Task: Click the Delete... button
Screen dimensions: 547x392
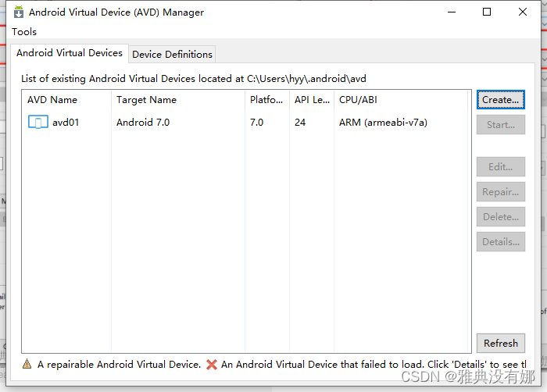Action: 501,217
